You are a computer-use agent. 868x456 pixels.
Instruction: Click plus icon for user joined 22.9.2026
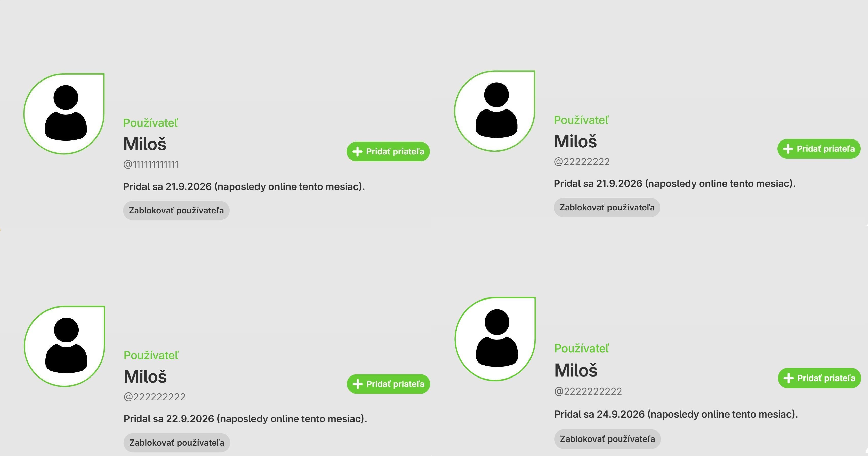pyautogui.click(x=358, y=384)
